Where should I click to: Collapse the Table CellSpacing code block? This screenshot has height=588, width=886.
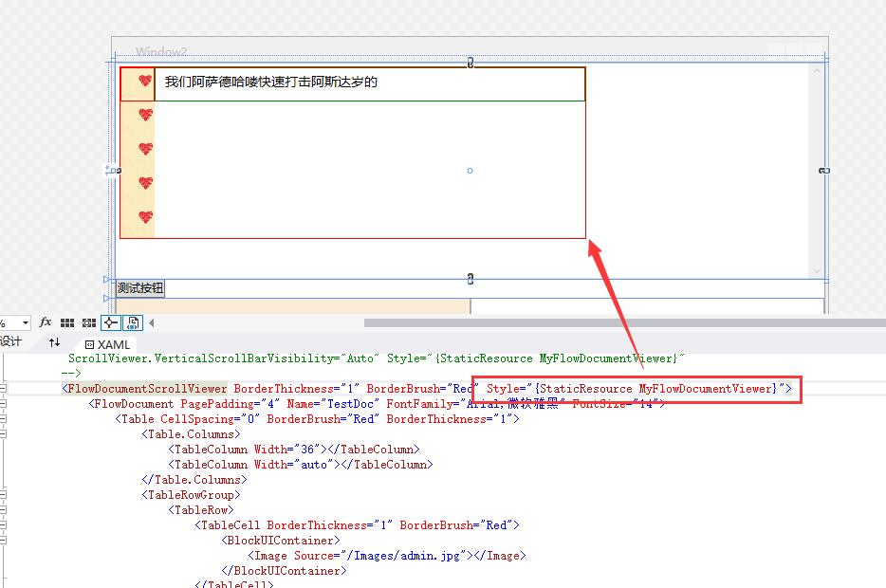(x=3, y=419)
